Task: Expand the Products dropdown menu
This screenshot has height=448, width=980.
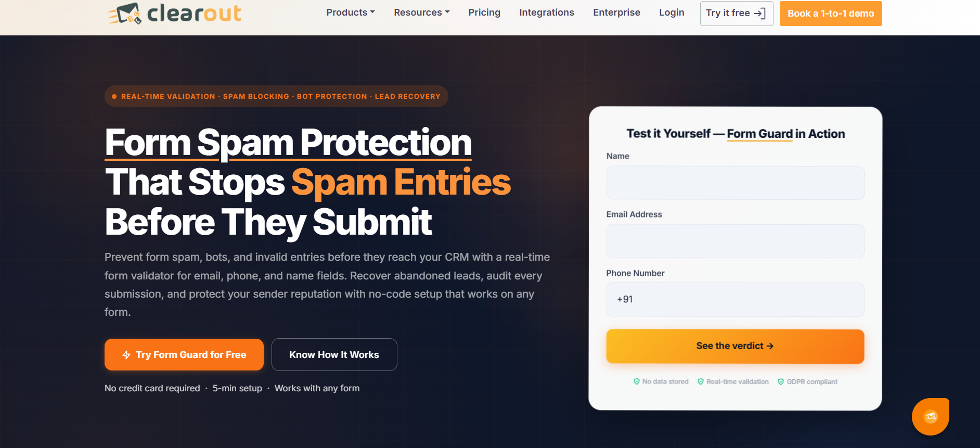Action: coord(351,12)
